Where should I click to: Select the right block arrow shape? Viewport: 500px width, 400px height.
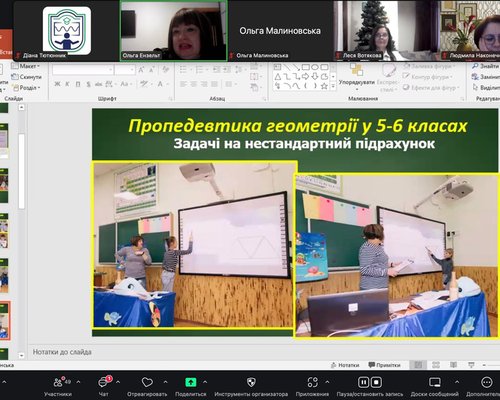(305, 77)
